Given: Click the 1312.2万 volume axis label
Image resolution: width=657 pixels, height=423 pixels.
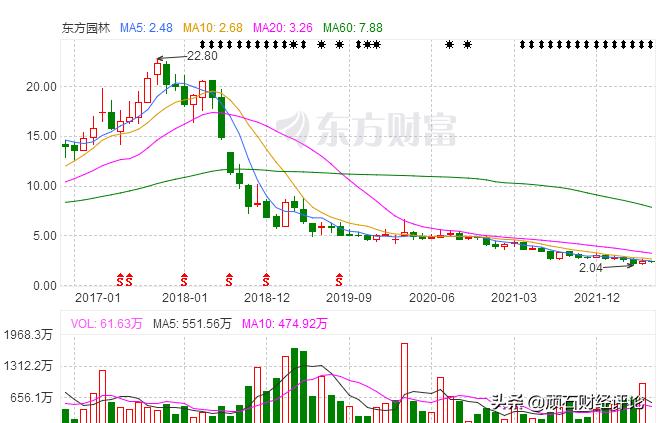Looking at the screenshot, I should click(28, 366).
